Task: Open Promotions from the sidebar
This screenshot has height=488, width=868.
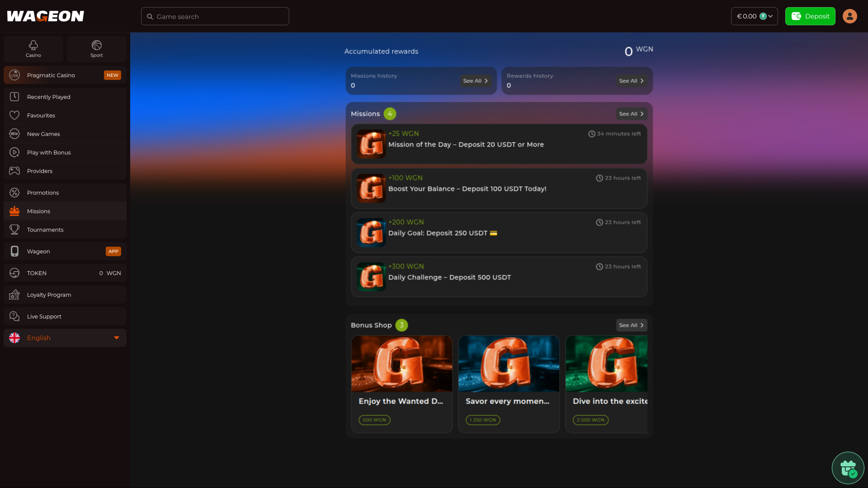Action: [x=43, y=192]
